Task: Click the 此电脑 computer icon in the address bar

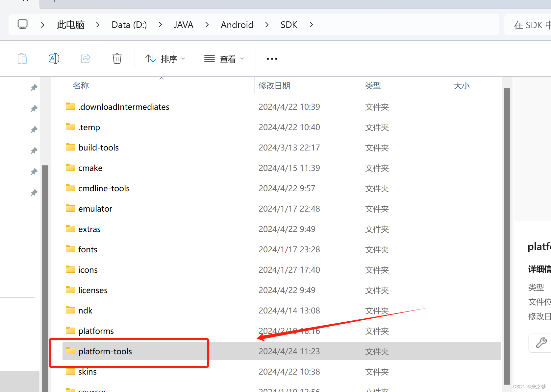Action: (22, 24)
